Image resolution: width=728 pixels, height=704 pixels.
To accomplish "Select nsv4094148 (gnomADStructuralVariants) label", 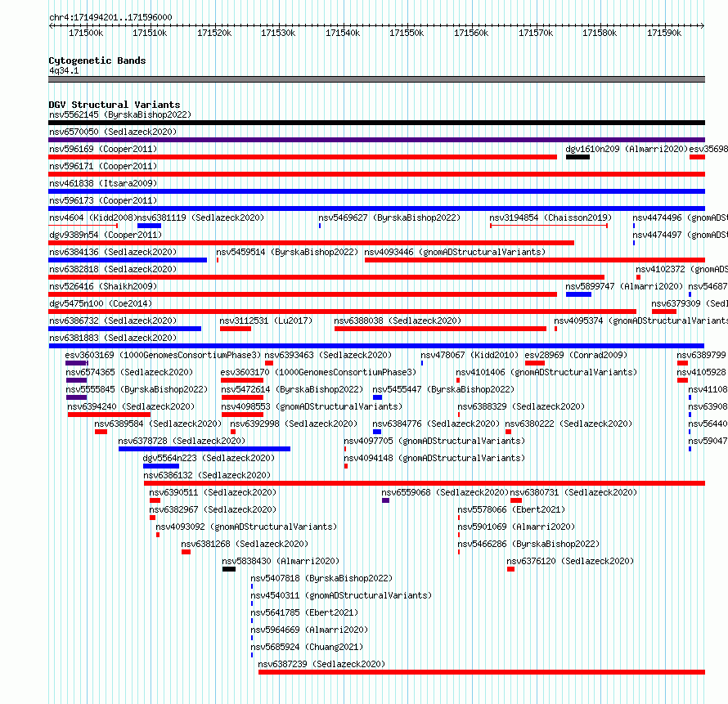I will point(434,458).
